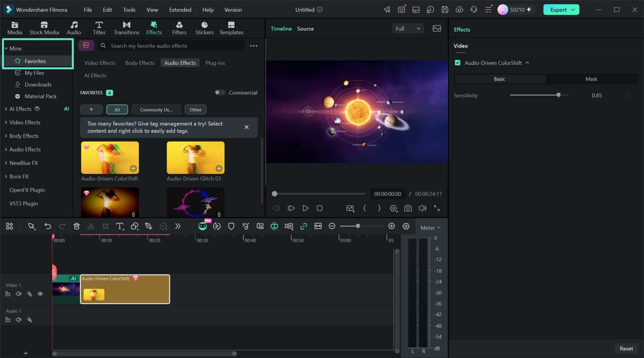Open preview volume speaker icon
The height and width of the screenshot is (358, 644).
tap(422, 208)
